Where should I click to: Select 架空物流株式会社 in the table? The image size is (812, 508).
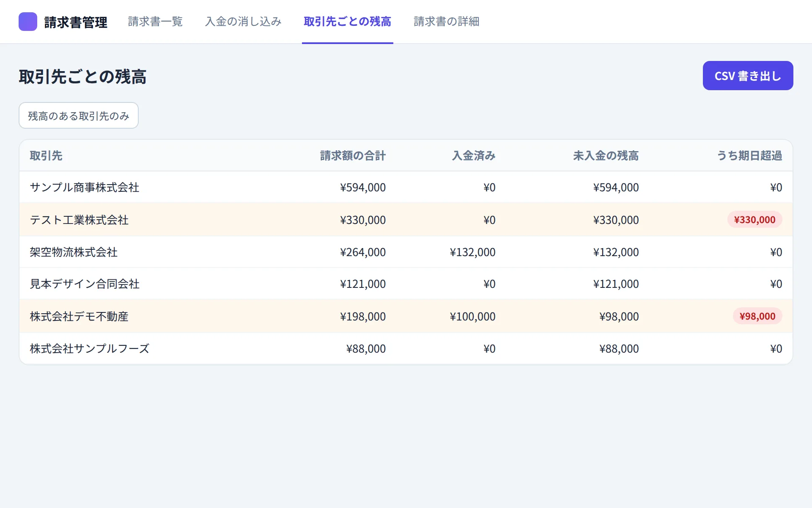74,252
